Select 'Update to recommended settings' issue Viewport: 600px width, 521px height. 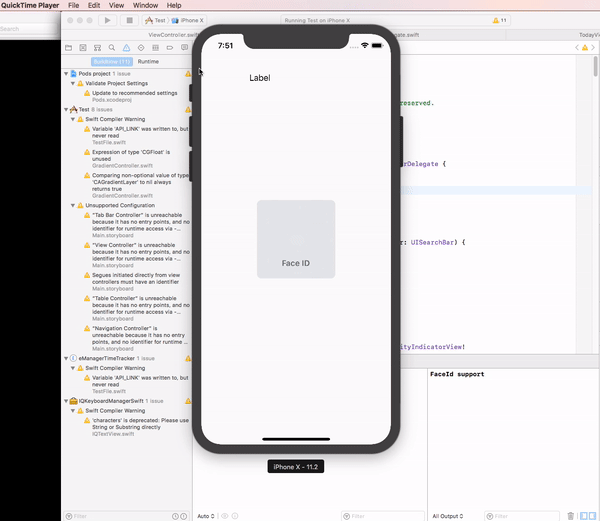coord(134,93)
